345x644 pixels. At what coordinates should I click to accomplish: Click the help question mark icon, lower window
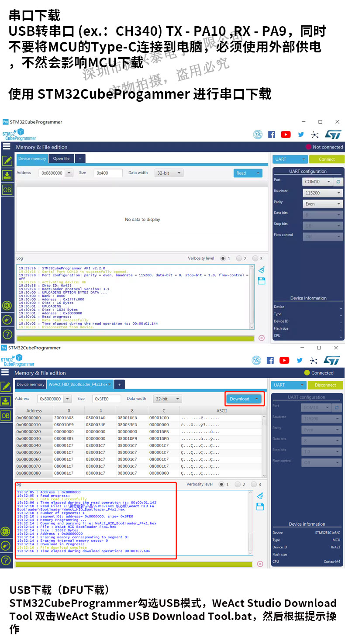6,560
